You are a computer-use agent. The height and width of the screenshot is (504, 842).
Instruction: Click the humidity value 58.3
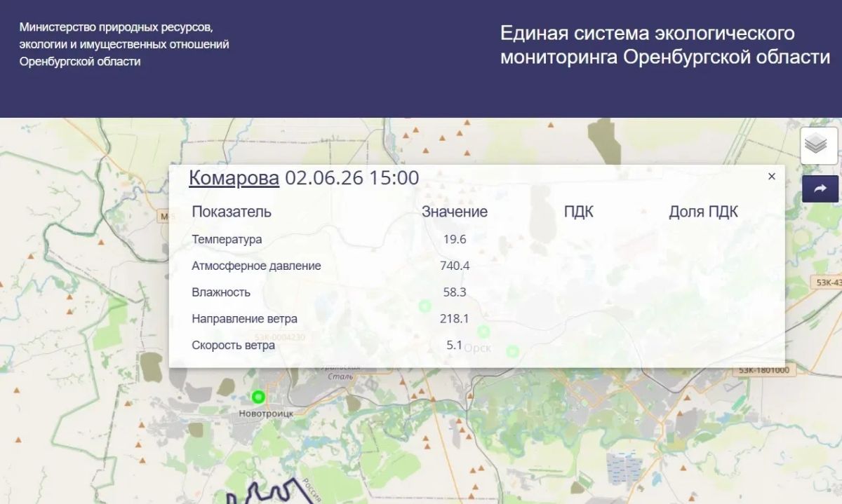(455, 292)
